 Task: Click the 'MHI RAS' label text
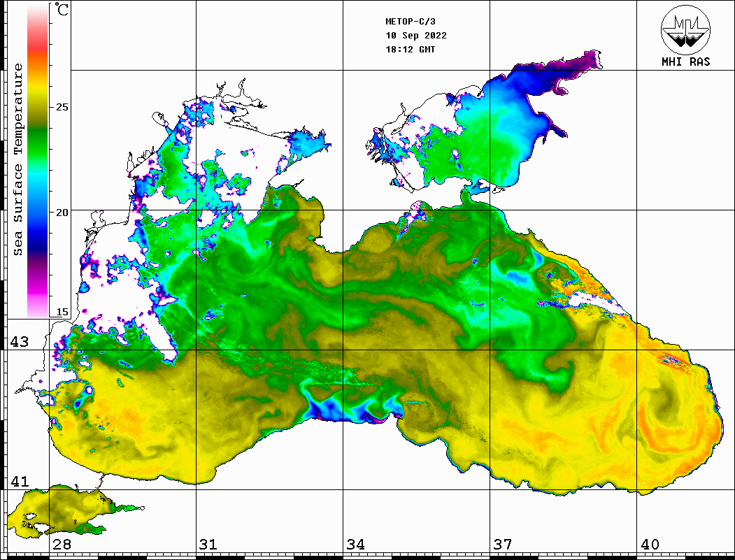coord(685,62)
